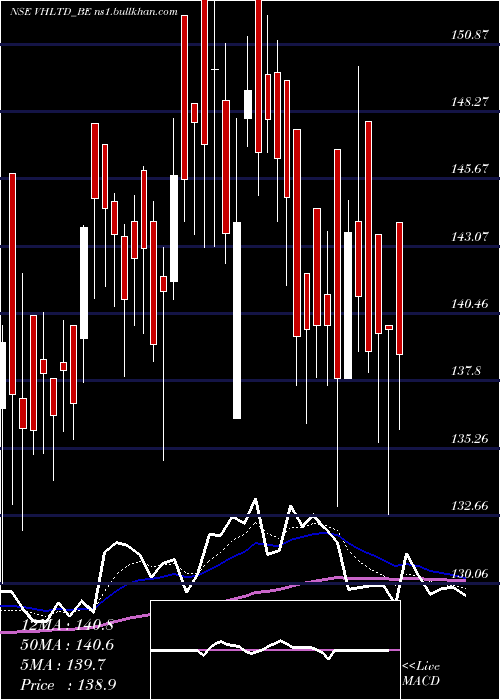Click inside the MACD inset chart

[x=275, y=650]
